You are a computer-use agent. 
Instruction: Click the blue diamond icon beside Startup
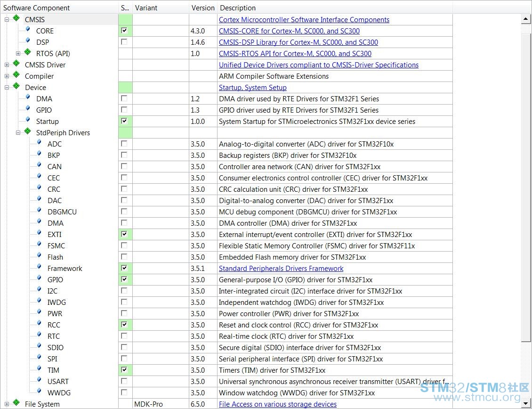tap(28, 120)
